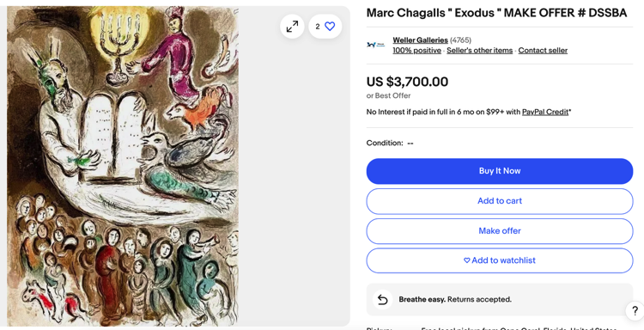Click the returns arrow icon

click(382, 300)
